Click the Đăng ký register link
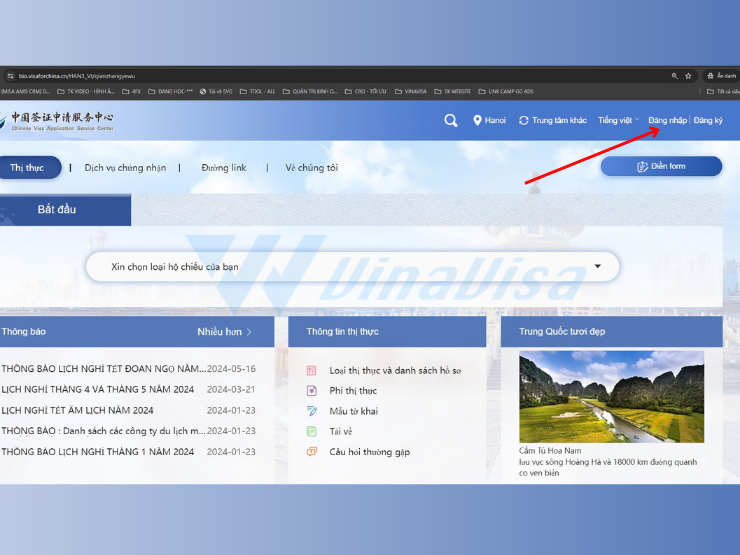Image resolution: width=740 pixels, height=555 pixels. [708, 120]
